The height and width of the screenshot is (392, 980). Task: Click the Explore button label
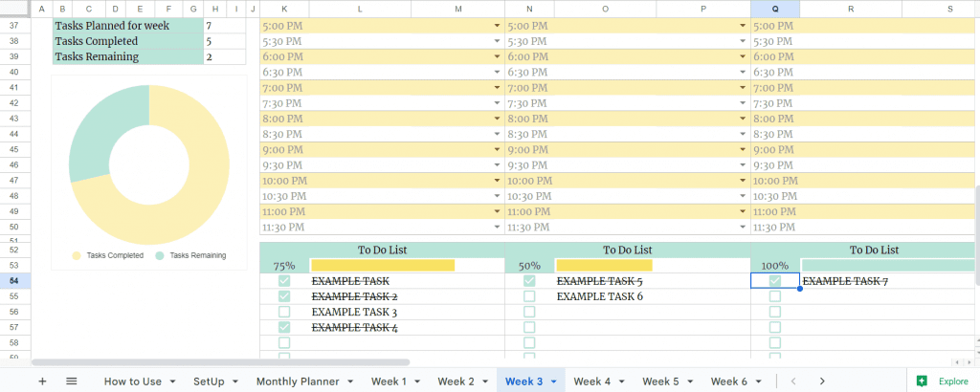click(x=953, y=381)
